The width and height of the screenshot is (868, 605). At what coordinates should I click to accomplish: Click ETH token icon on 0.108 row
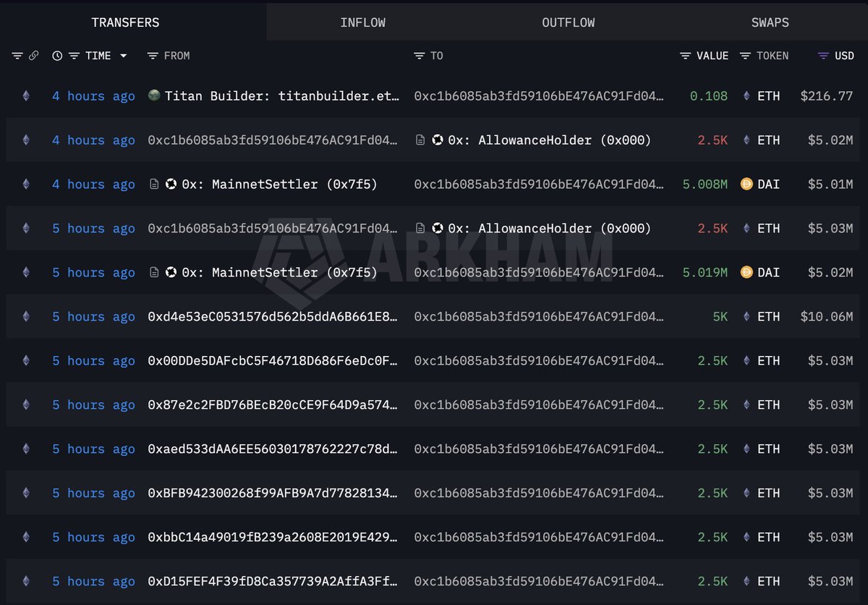click(747, 96)
